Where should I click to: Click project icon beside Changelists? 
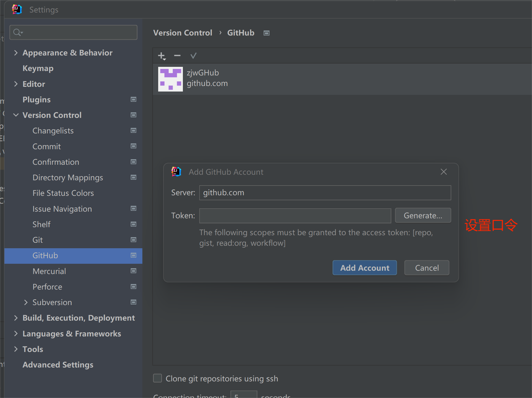coord(133,130)
